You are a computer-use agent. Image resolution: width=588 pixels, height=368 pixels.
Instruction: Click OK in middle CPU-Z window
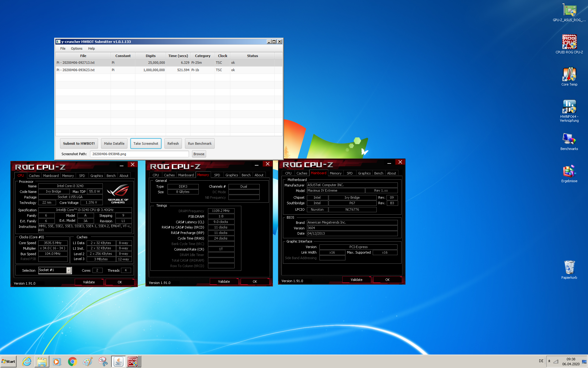click(255, 282)
